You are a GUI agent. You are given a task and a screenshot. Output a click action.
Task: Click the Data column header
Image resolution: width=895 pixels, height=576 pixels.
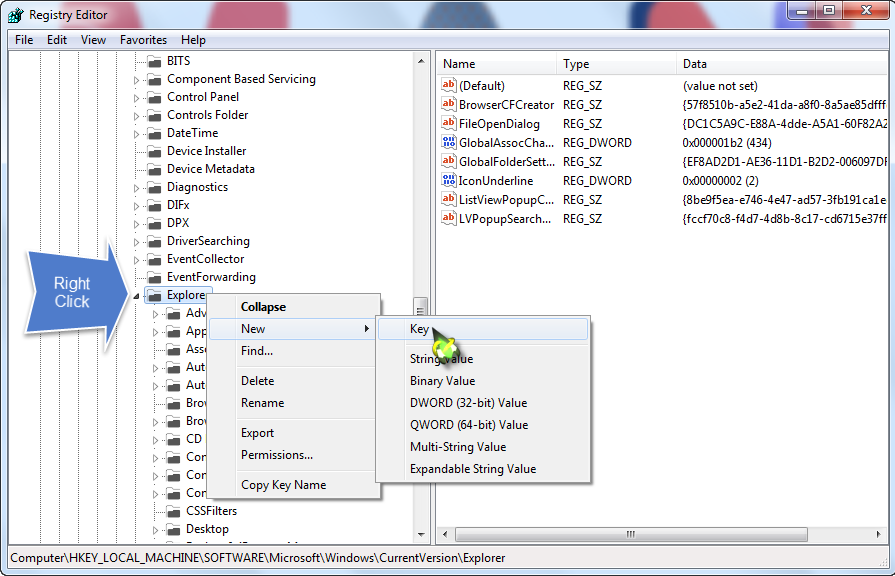pos(782,64)
